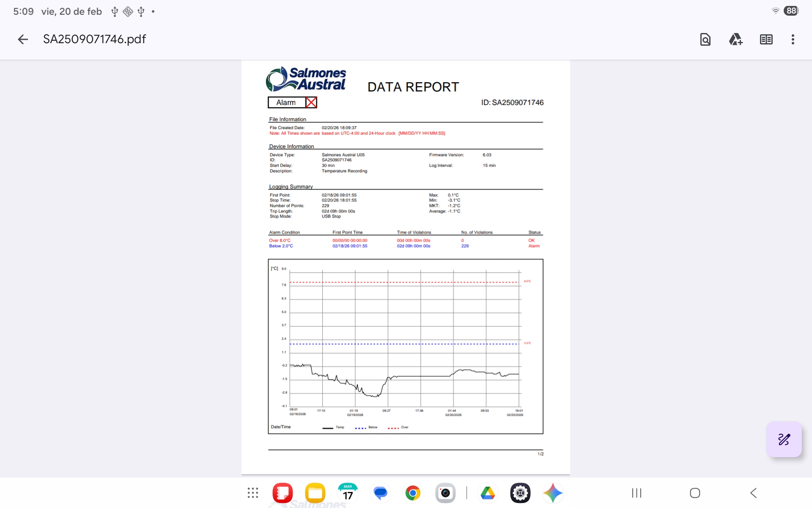Launch the blue Messages app
The height and width of the screenshot is (508, 812).
pyautogui.click(x=380, y=493)
